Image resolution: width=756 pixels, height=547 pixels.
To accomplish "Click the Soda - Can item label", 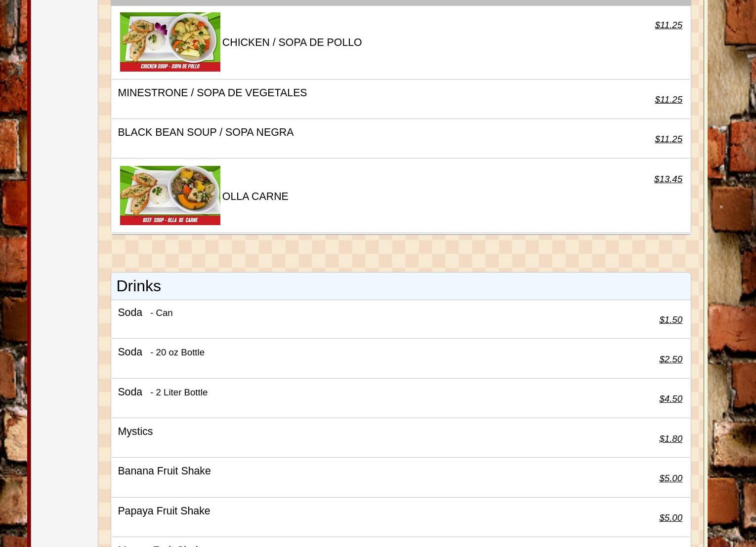I will (145, 313).
